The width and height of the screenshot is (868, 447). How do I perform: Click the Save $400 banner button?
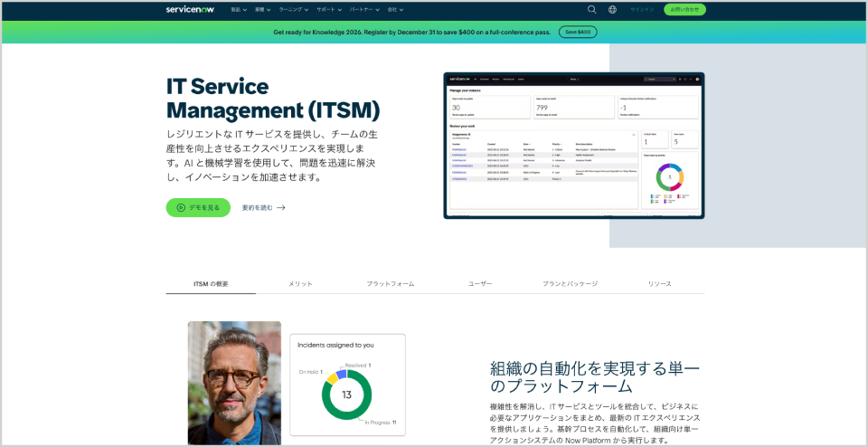pyautogui.click(x=578, y=33)
